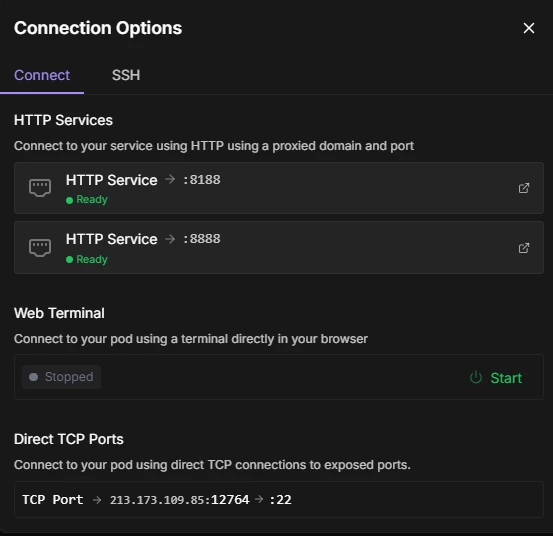Image resolution: width=553 pixels, height=536 pixels.
Task: Click the :8188 port number
Action: (x=202, y=180)
